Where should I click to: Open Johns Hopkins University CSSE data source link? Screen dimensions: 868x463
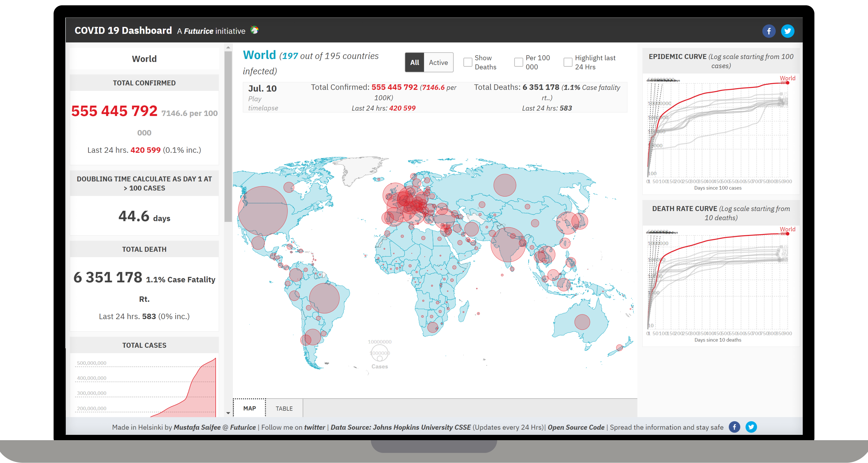point(400,427)
